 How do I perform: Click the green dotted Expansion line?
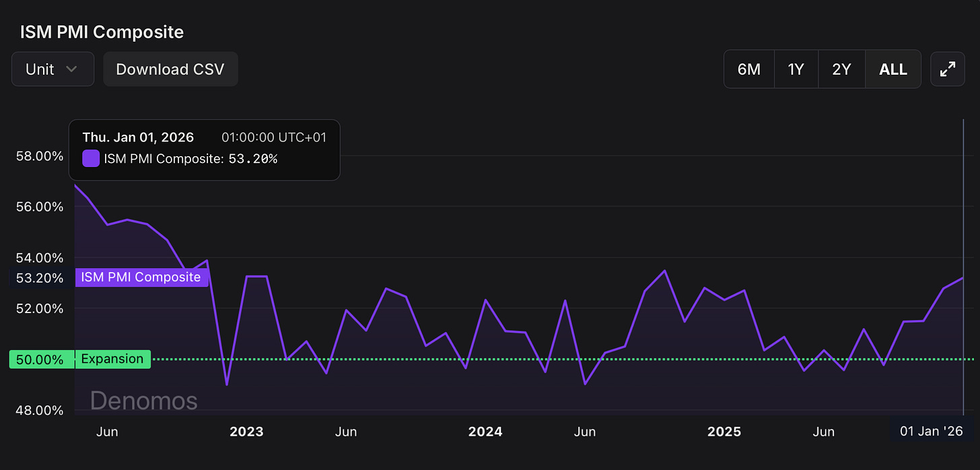click(x=471, y=359)
